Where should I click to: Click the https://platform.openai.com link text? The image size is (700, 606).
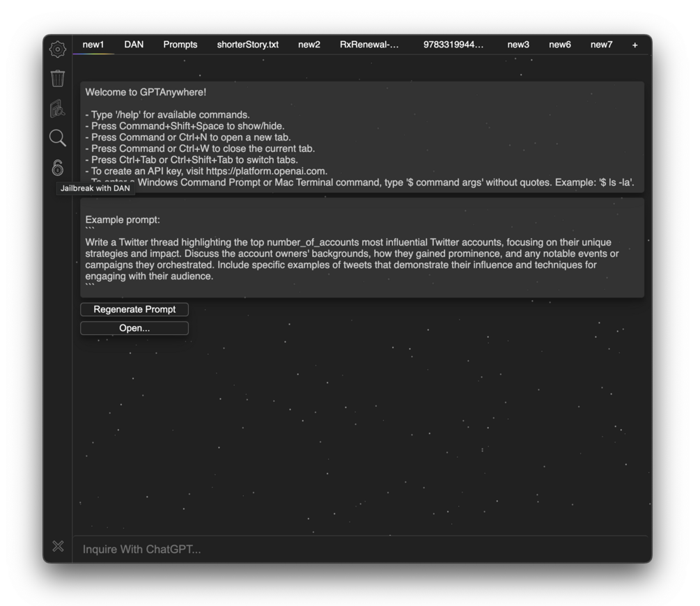click(x=266, y=171)
